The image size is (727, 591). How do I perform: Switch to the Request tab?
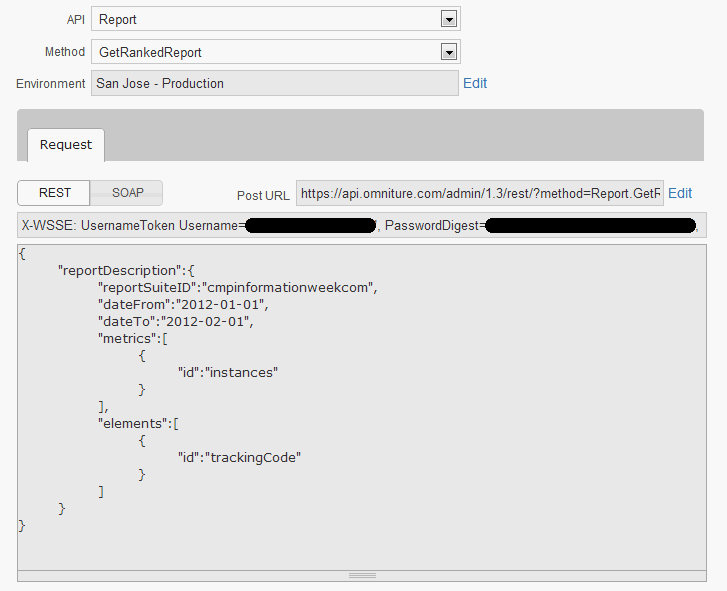tap(66, 145)
